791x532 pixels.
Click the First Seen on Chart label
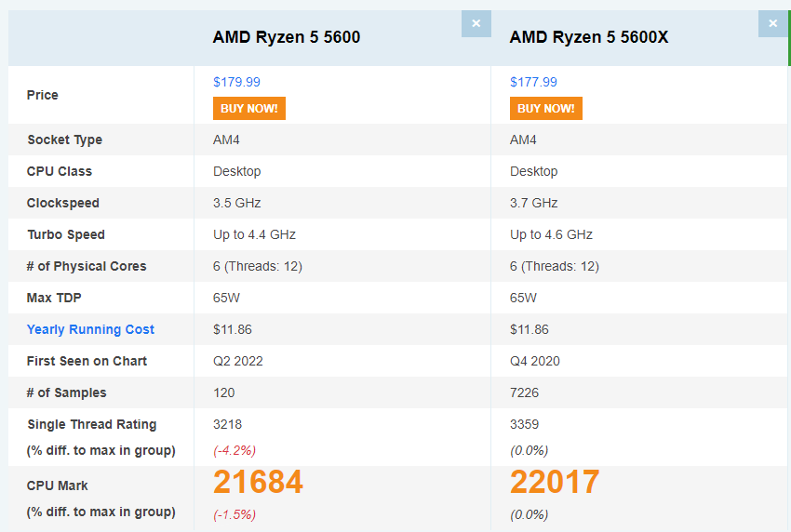pos(87,361)
